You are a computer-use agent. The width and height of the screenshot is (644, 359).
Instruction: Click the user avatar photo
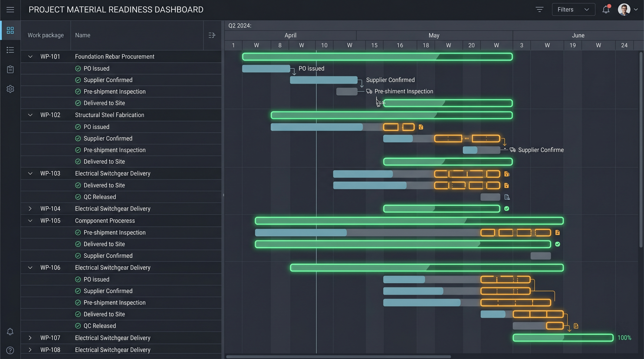point(624,9)
